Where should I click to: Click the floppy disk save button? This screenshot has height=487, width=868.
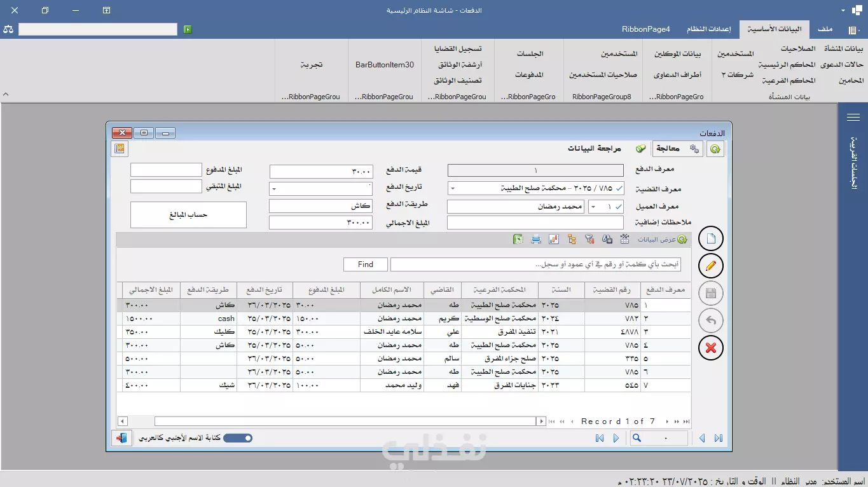pyautogui.click(x=711, y=293)
